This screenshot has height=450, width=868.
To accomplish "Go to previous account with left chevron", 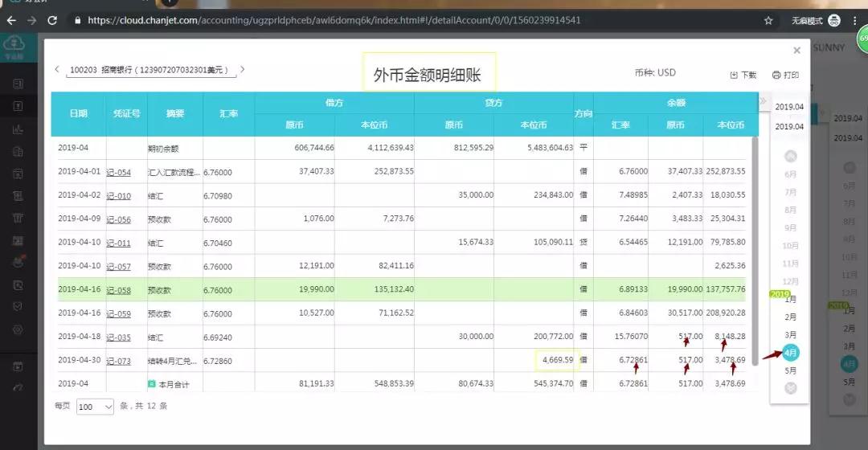I will (56, 69).
